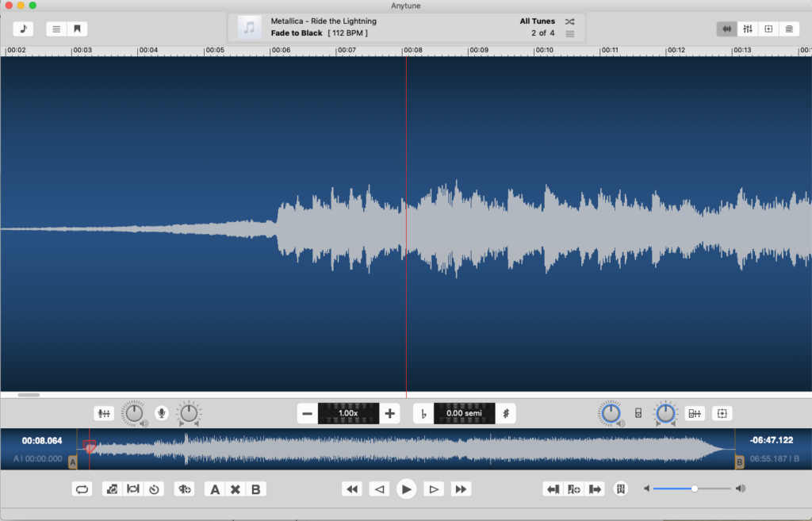Set loop start point A
The height and width of the screenshot is (521, 812).
(215, 489)
